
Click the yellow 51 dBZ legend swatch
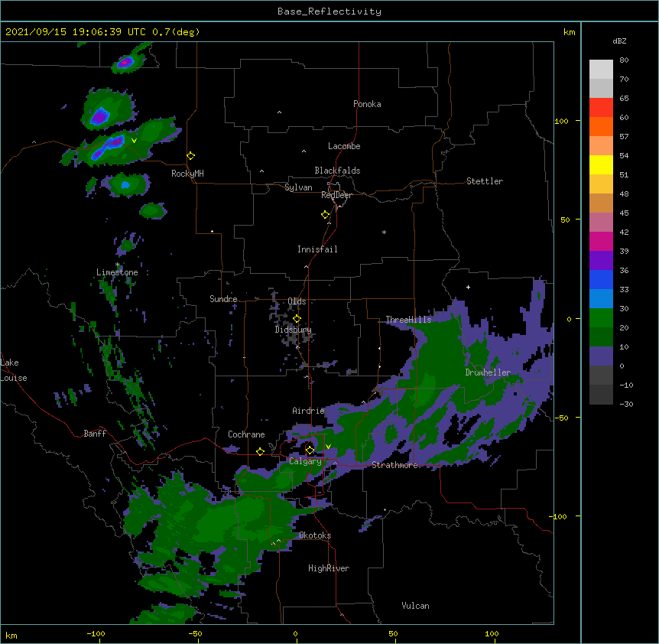point(601,164)
